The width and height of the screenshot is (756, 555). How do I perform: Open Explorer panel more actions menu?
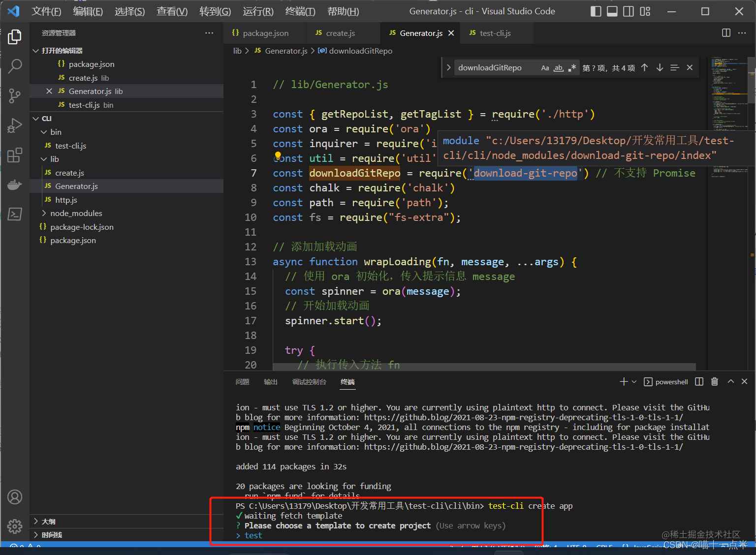point(209,33)
